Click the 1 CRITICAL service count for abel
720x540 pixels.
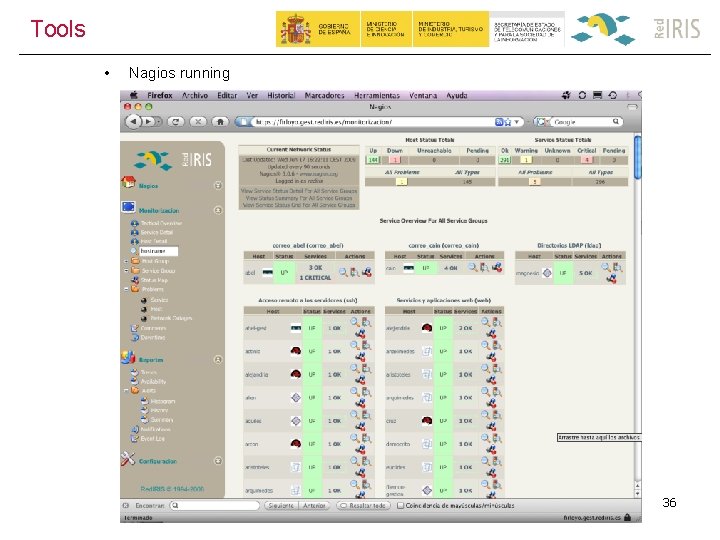pyautogui.click(x=315, y=277)
